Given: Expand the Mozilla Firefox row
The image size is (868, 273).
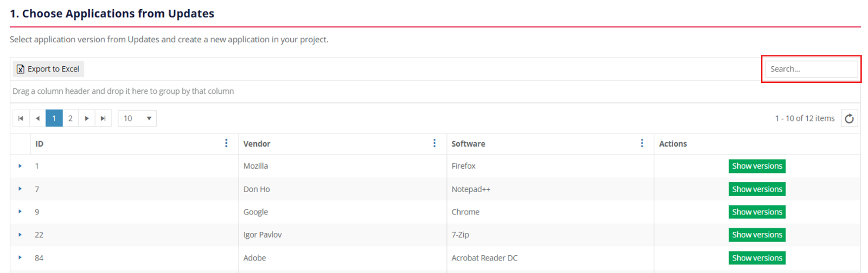Looking at the screenshot, I should (x=20, y=166).
